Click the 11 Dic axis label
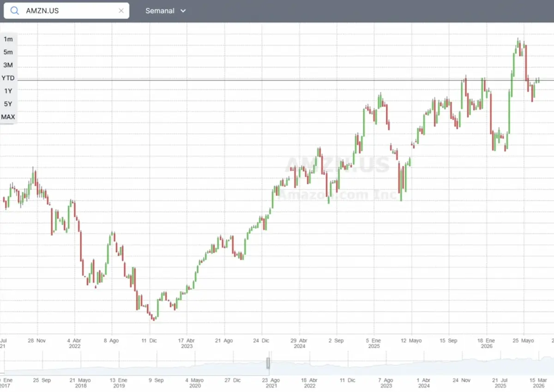 click(x=150, y=340)
